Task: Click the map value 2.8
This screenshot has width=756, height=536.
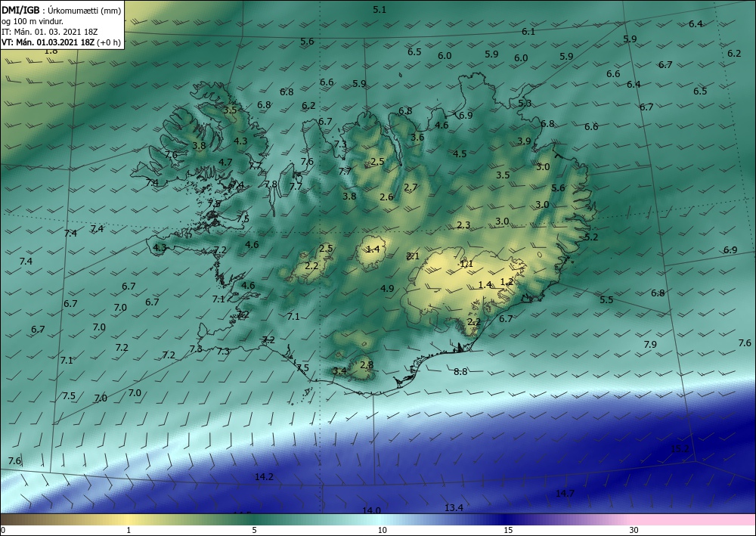Action: pos(367,364)
